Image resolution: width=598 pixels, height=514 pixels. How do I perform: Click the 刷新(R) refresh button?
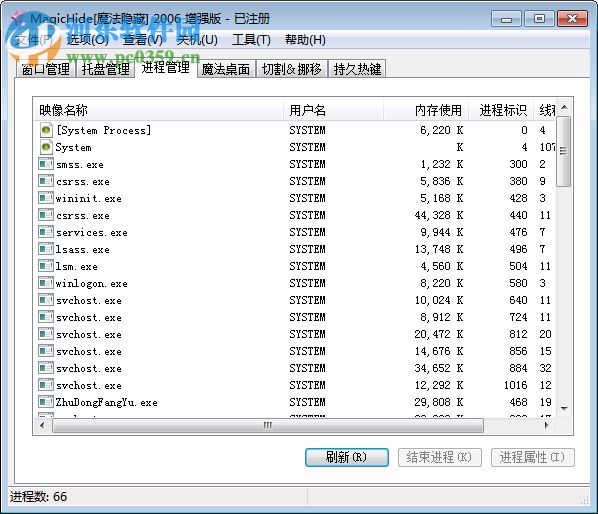[x=347, y=457]
